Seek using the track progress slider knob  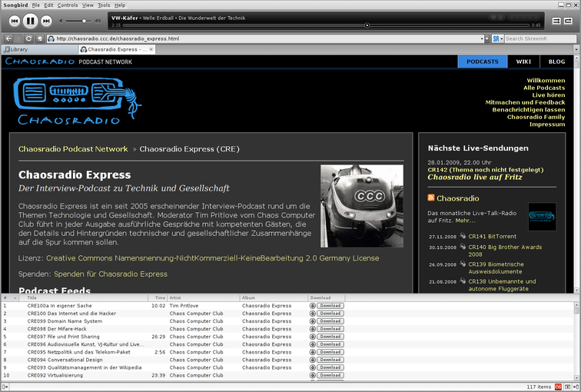click(367, 25)
